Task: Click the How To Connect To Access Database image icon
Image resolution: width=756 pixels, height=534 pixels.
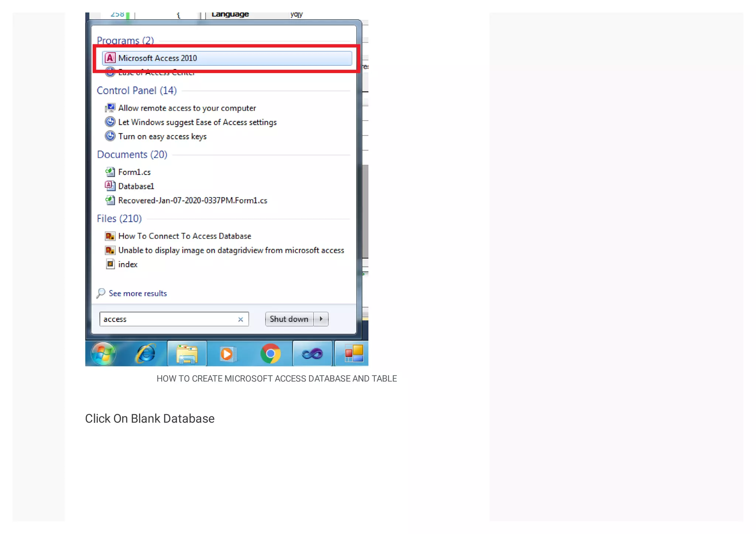Action: [110, 236]
